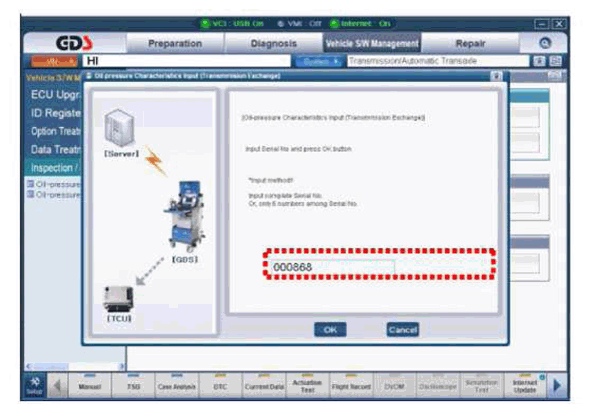Image resolution: width=592 pixels, height=413 pixels.
Task: Click the serial number input showing 000868
Action: point(332,267)
